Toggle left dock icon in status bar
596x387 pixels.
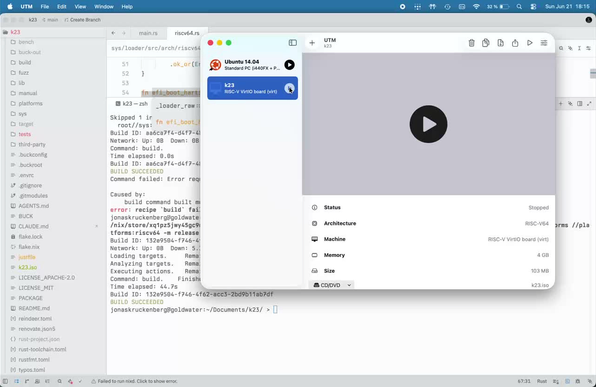(5, 381)
